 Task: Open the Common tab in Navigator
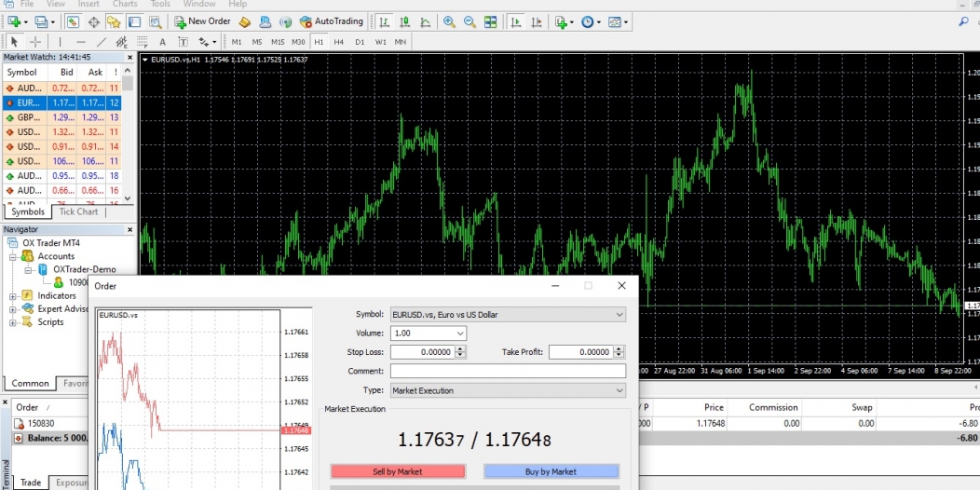(30, 384)
